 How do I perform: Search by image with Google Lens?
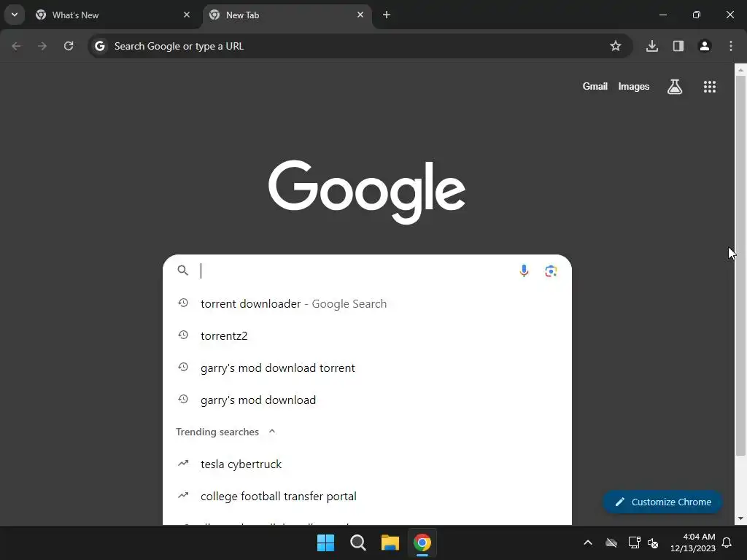(x=551, y=271)
